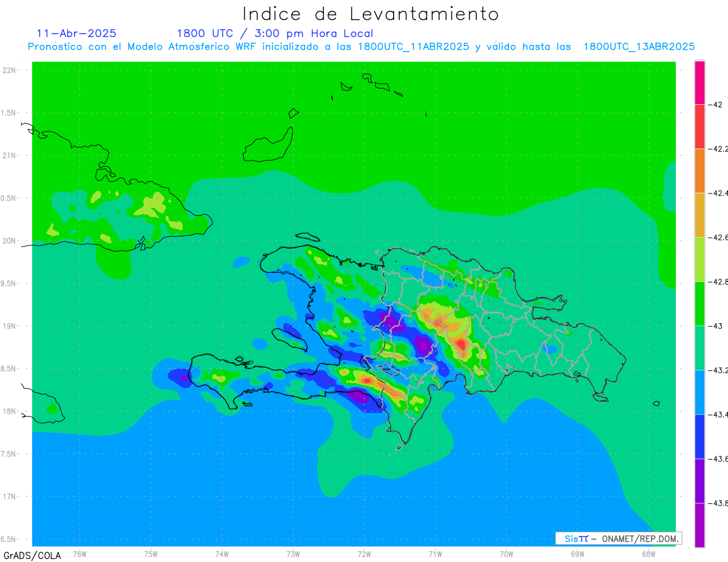
Task: Click the '74W' longitude label
Action: point(222,554)
